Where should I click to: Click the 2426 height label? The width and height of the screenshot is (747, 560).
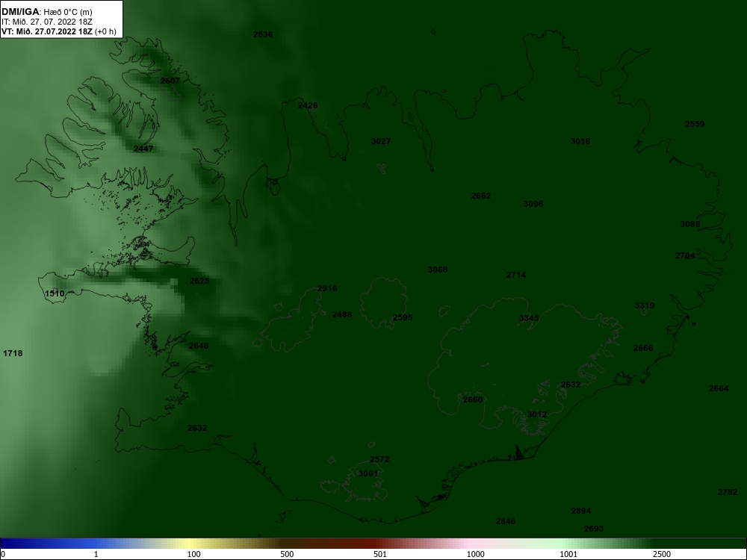[x=308, y=105]
